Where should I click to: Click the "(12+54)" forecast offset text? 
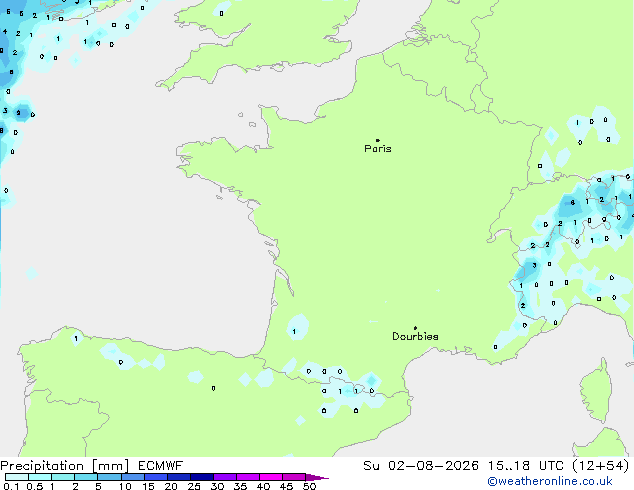[601, 466]
